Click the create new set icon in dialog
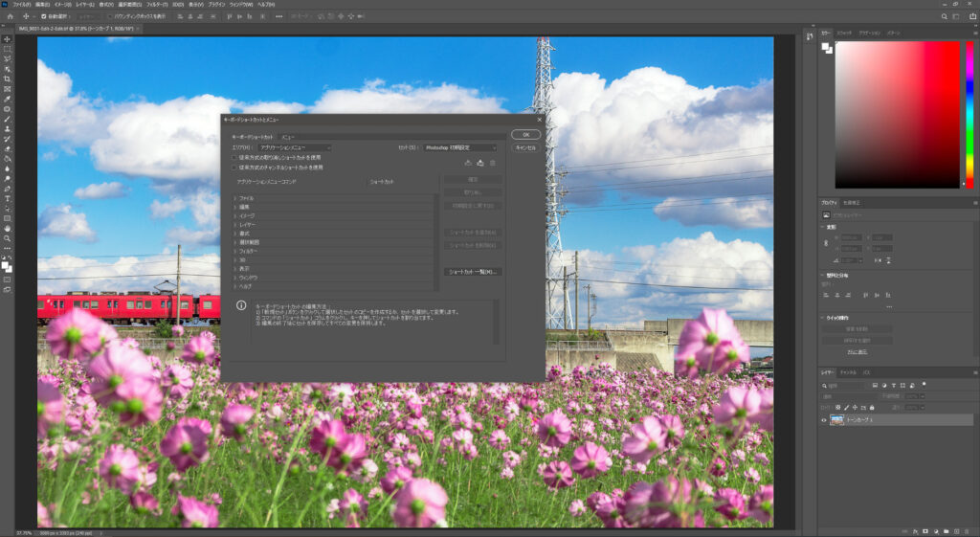 (x=480, y=163)
